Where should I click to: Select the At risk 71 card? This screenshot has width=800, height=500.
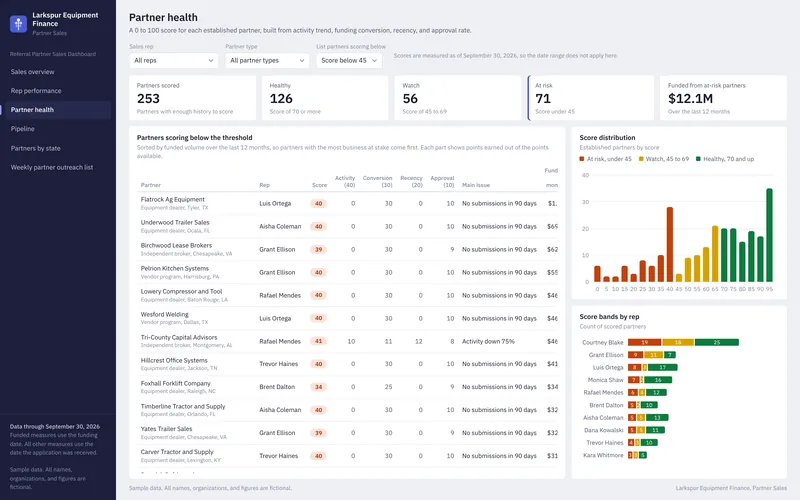pos(590,98)
